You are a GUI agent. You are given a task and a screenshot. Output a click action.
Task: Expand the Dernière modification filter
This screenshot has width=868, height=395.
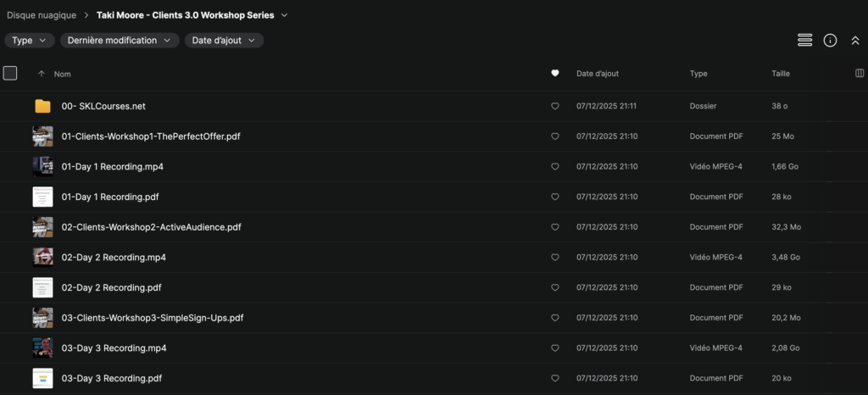(120, 40)
